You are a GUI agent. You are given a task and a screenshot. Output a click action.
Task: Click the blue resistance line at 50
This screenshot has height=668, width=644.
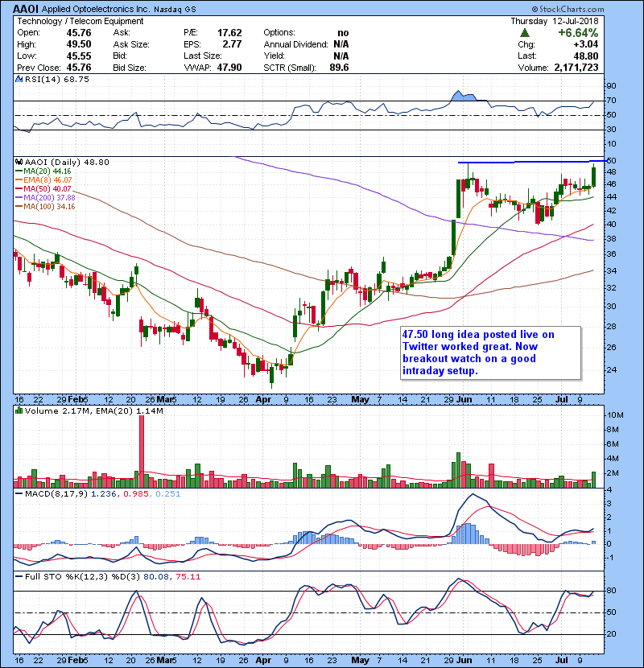click(531, 162)
